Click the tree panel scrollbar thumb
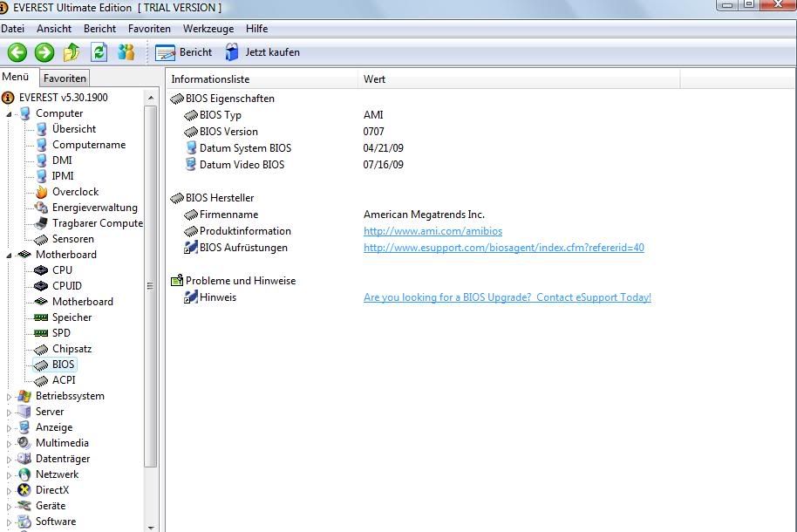 151,286
